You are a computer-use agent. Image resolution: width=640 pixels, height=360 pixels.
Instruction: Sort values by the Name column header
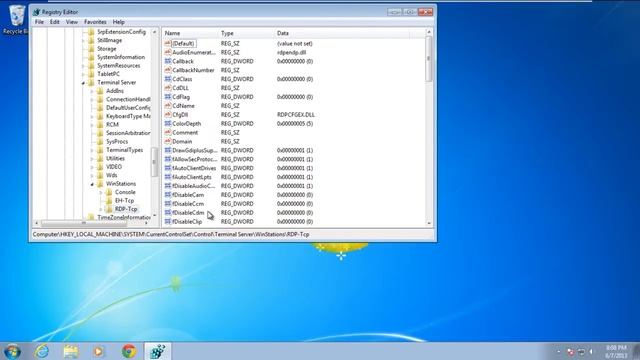pyautogui.click(x=190, y=33)
